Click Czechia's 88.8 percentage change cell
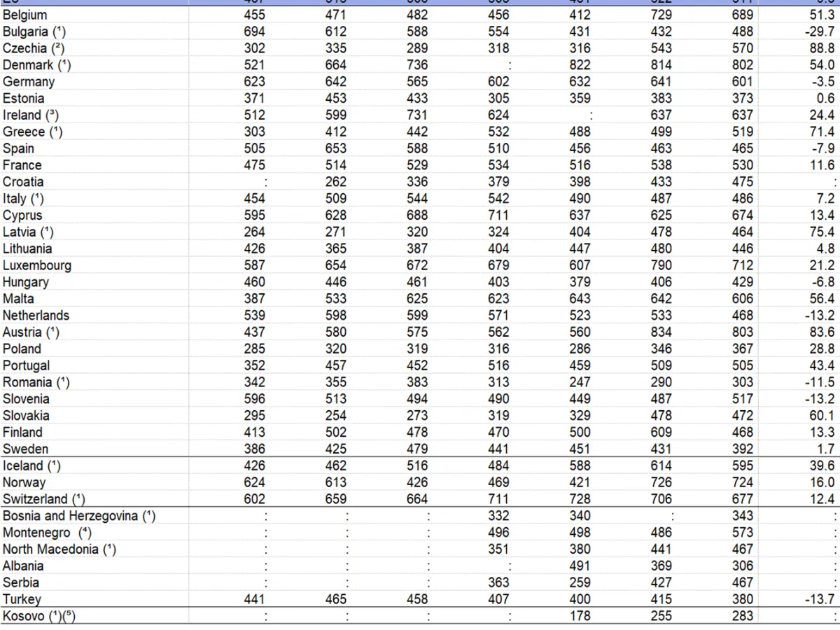 point(821,48)
